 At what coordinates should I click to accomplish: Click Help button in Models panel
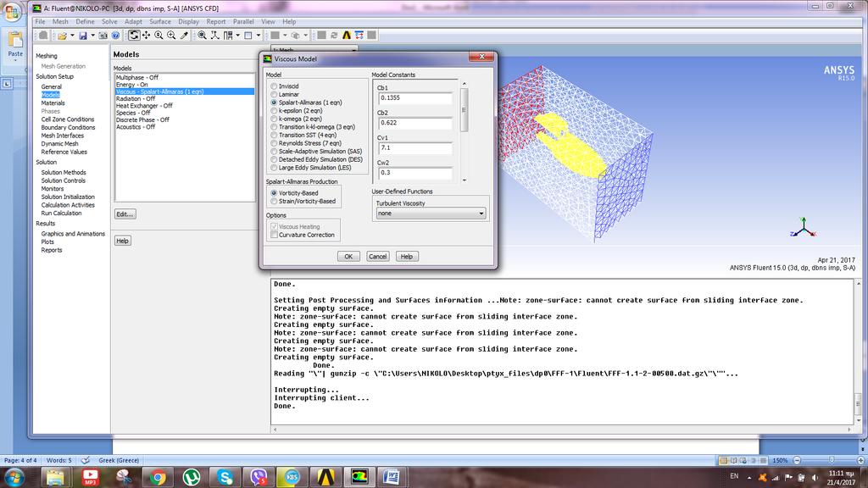point(122,241)
